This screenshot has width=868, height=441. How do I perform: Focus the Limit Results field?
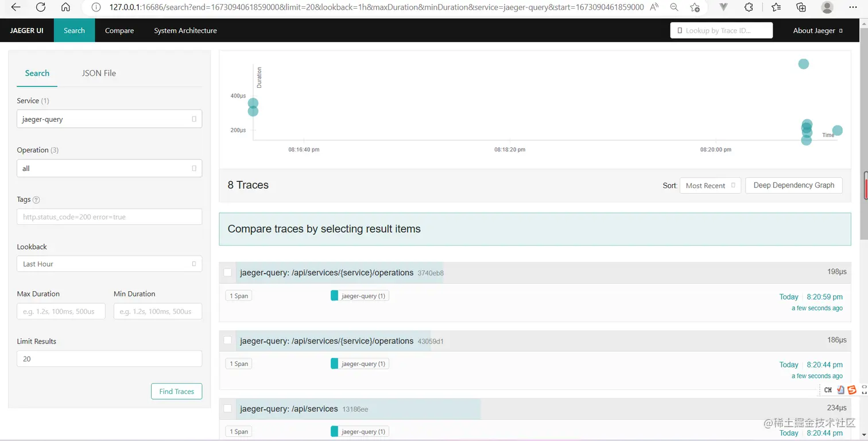click(109, 358)
